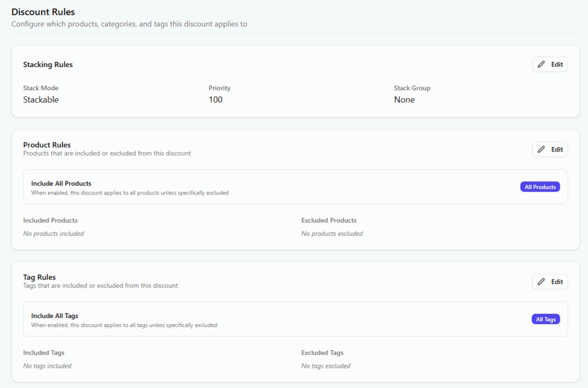This screenshot has width=588, height=388.
Task: Click the Excluded Products label
Action: click(x=328, y=220)
